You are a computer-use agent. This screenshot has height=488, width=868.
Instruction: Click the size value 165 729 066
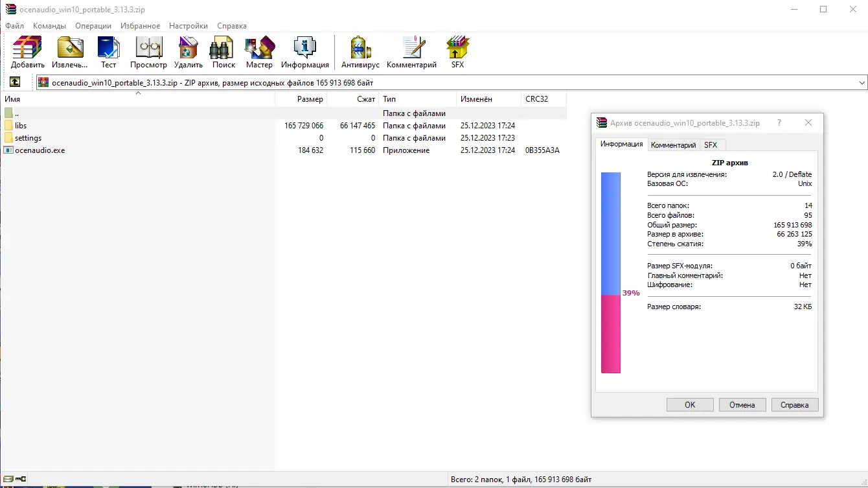[x=304, y=126]
